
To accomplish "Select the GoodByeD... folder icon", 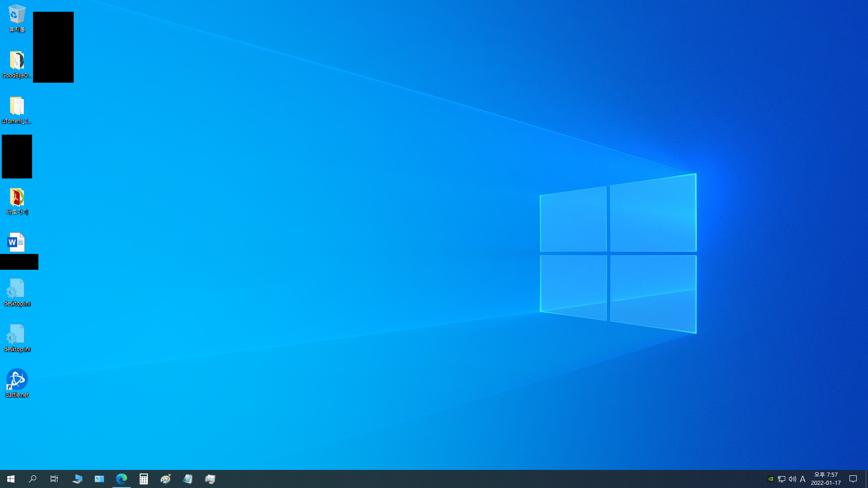I will tap(17, 65).
